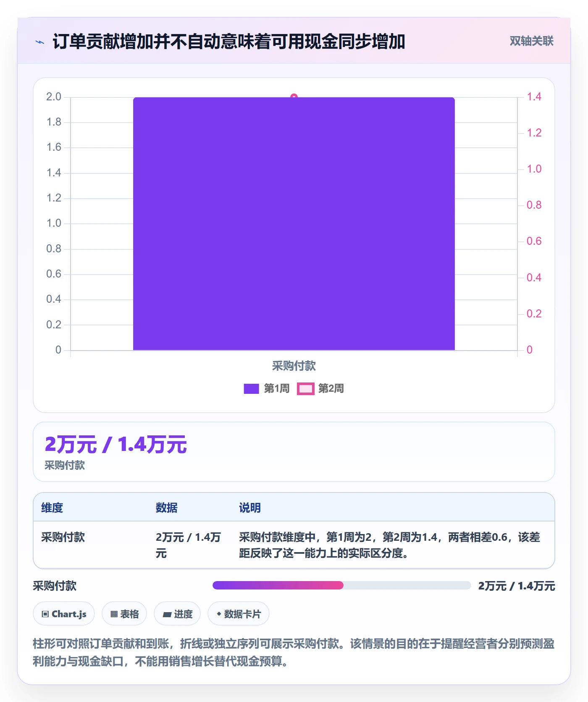Click the right pink axis tick label 0.6
This screenshot has height=702, width=588.
click(x=534, y=241)
